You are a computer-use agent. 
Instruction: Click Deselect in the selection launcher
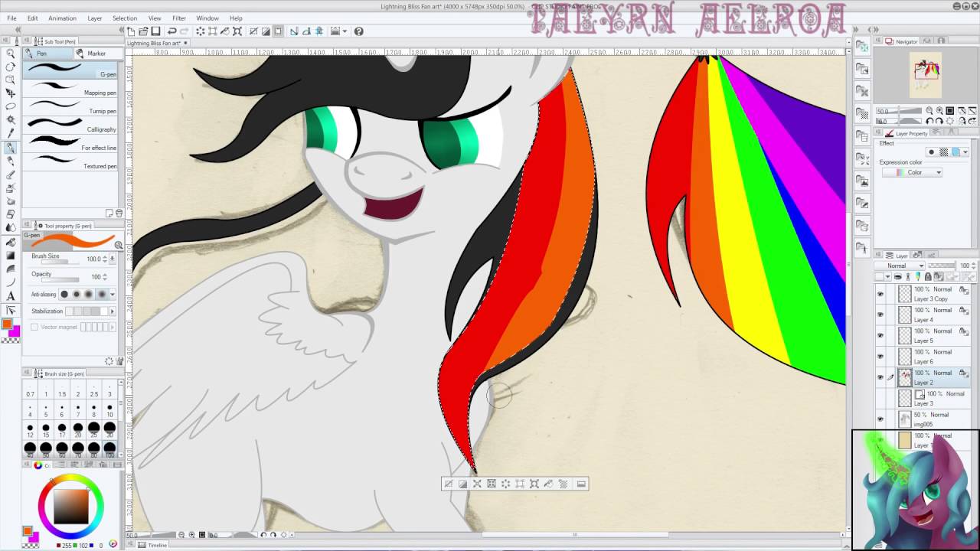point(448,484)
